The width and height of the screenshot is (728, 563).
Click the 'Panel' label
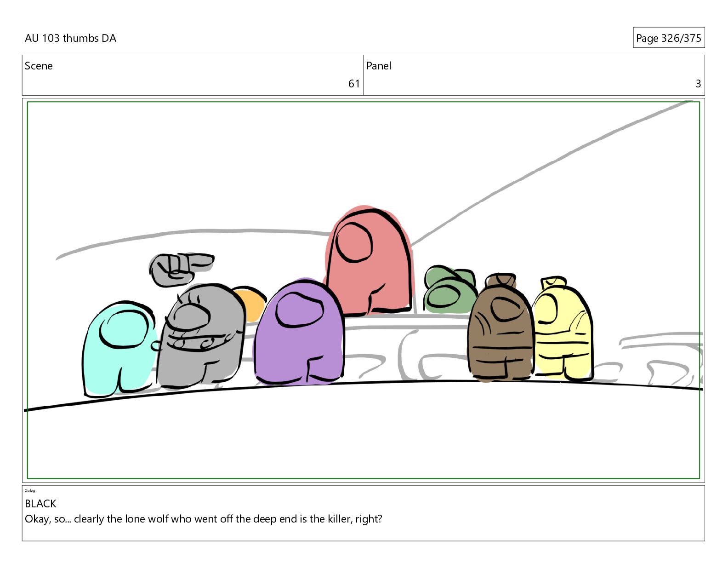379,66
